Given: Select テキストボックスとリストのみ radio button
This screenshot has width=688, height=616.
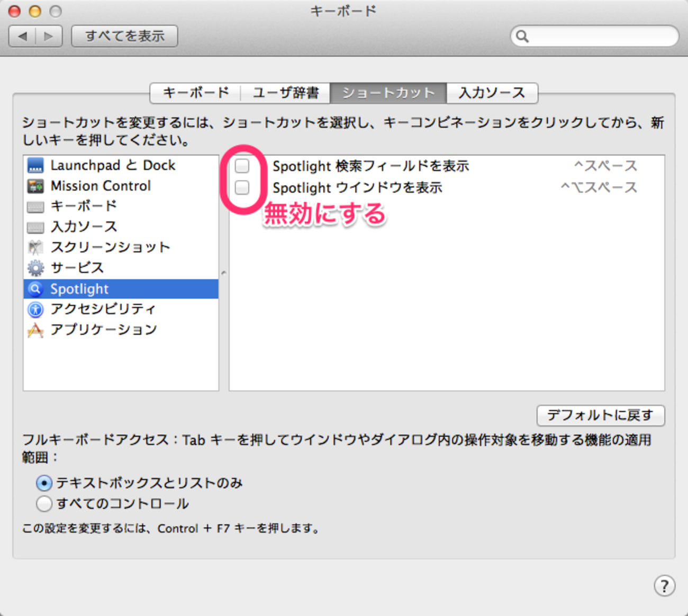Looking at the screenshot, I should click(44, 483).
